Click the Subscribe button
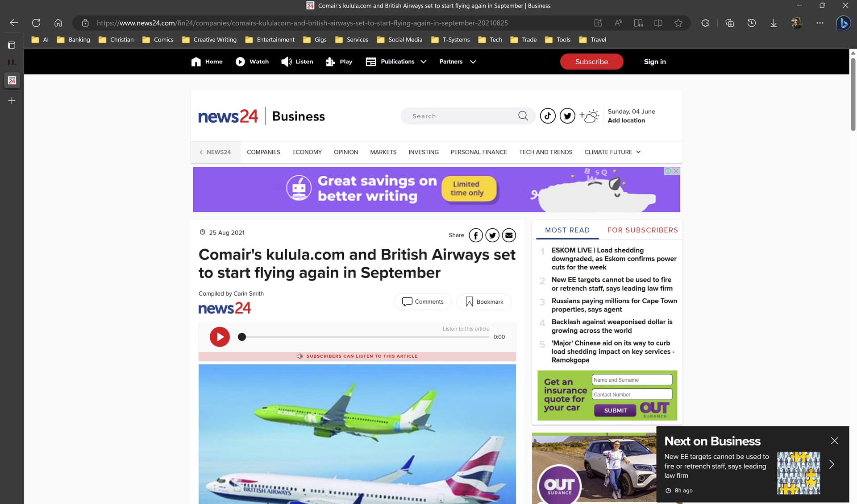 click(591, 62)
